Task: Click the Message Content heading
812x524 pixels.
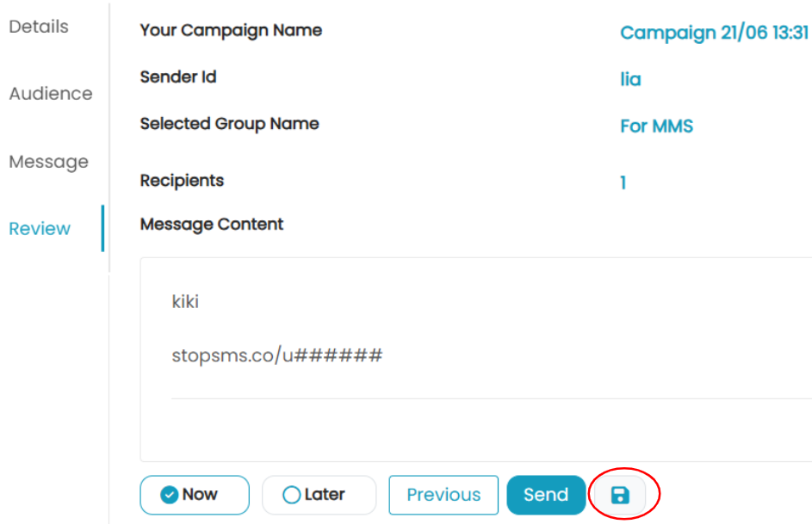Action: [212, 225]
